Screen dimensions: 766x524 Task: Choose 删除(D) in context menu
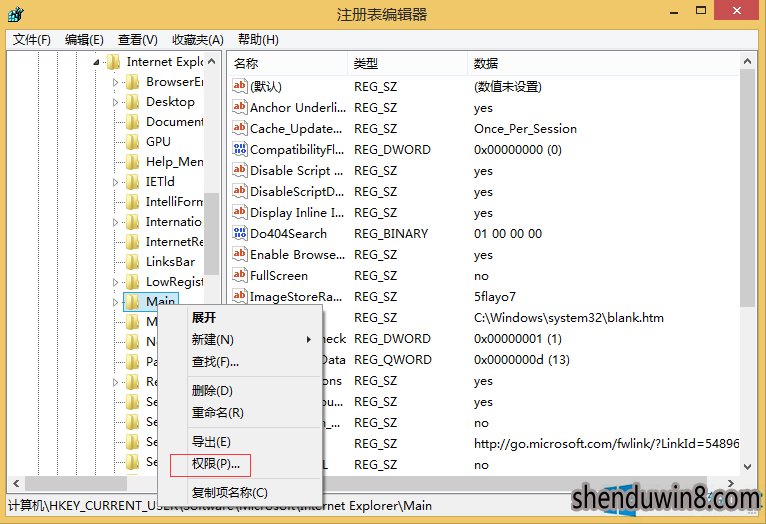click(212, 391)
